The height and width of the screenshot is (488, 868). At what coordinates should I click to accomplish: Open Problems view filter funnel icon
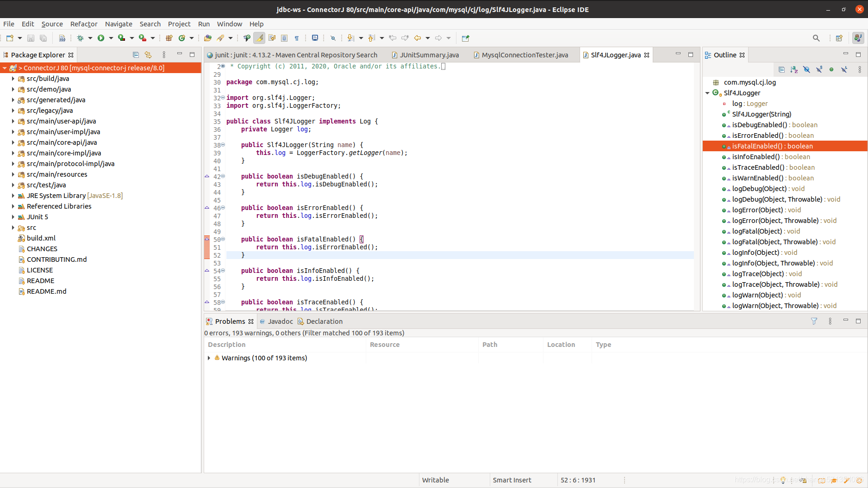tap(814, 321)
